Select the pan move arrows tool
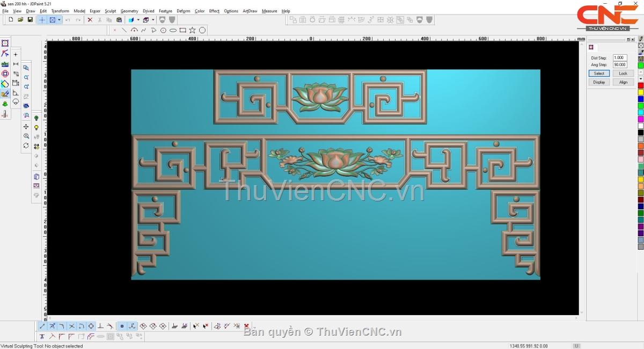The width and height of the screenshot is (644, 349). (x=26, y=127)
